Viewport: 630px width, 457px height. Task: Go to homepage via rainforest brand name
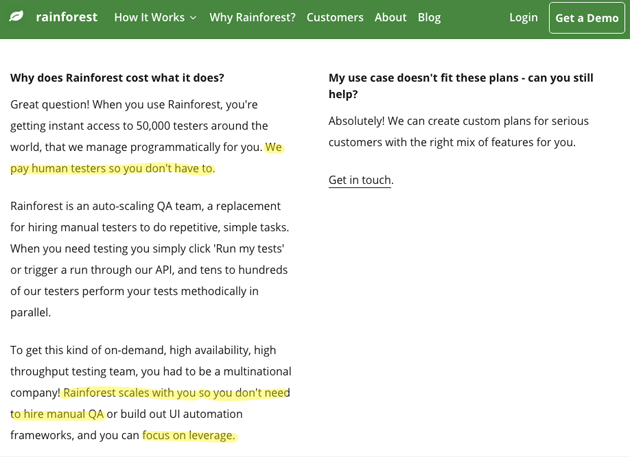click(66, 17)
